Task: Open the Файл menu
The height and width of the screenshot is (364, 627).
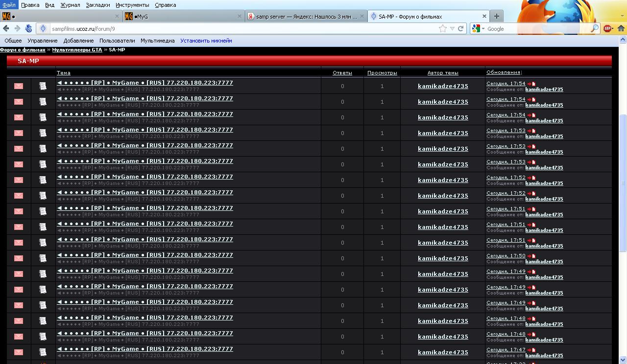Action: (9, 5)
